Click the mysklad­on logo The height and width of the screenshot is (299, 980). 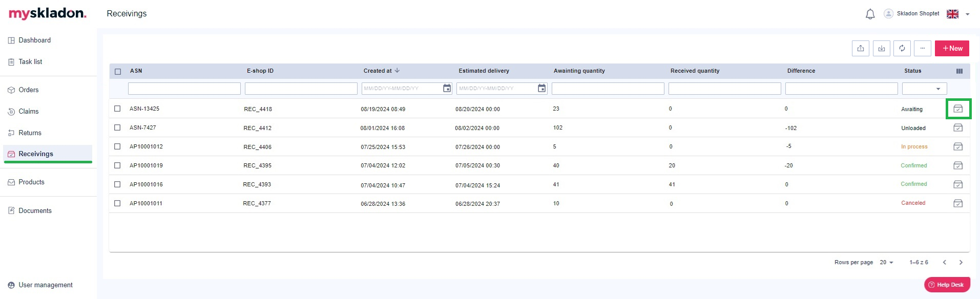[48, 14]
